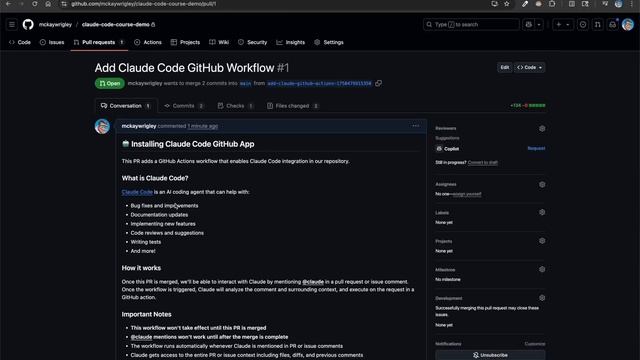This screenshot has height=360, width=640.
Task: Switch to Checks tab of PR
Action: click(236, 106)
